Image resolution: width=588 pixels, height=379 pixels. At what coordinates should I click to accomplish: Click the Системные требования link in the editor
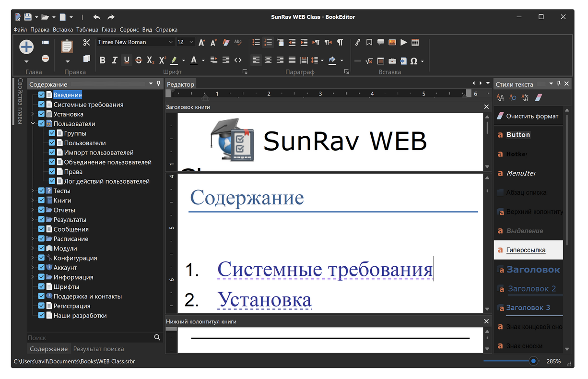coord(325,270)
